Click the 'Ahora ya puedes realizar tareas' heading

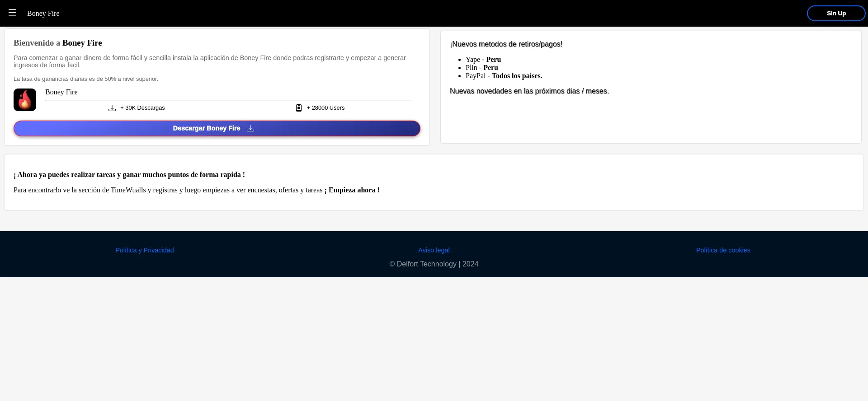coord(129,175)
